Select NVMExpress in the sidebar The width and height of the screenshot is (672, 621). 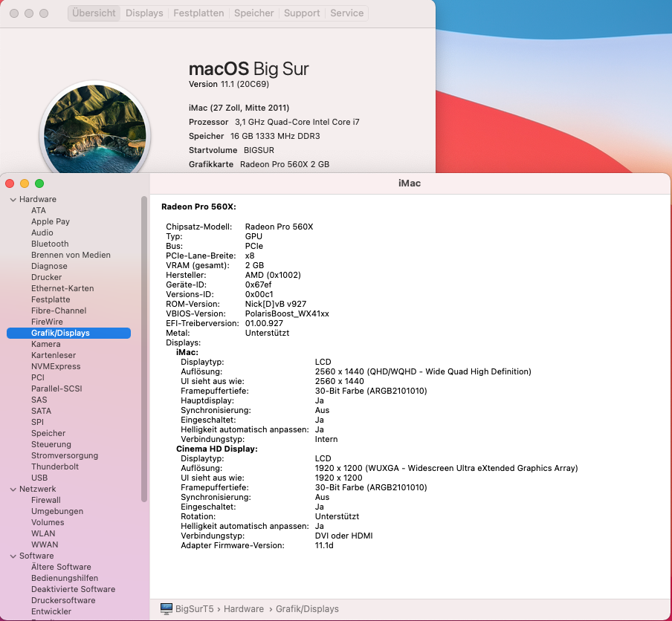click(54, 366)
